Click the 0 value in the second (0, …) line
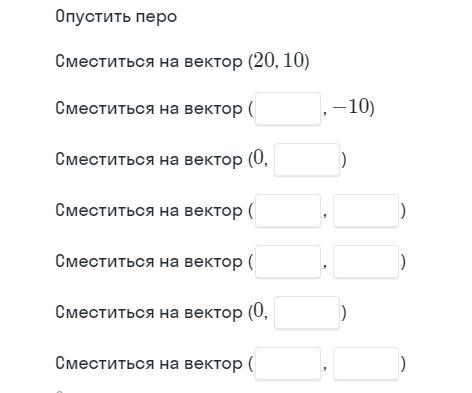 point(258,311)
